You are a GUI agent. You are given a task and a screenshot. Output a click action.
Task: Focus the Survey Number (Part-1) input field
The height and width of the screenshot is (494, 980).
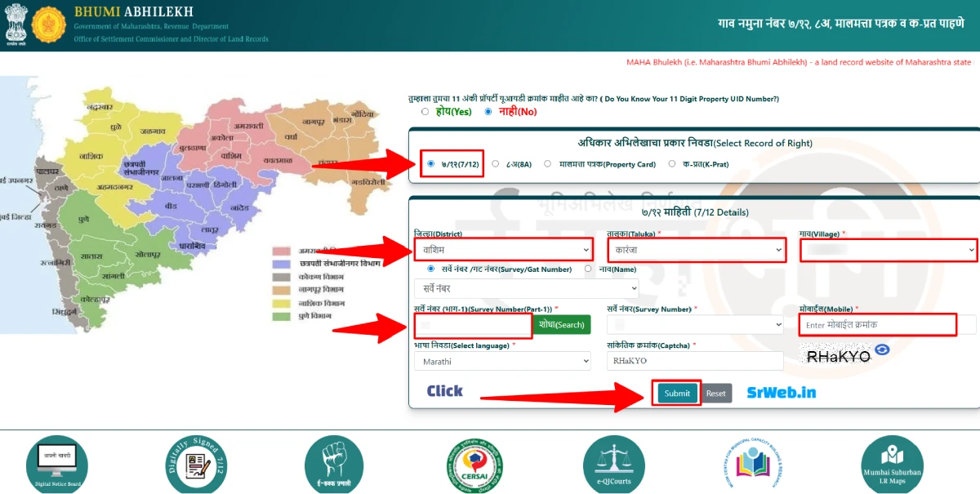click(474, 325)
